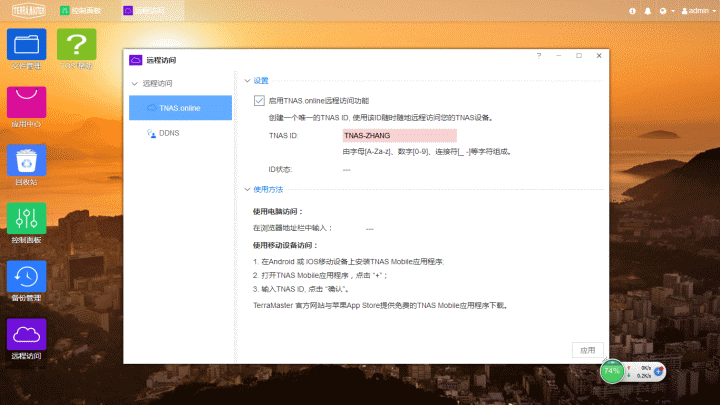This screenshot has width=720, height=405.
Task: Click the green 74% usage indicator
Action: click(x=612, y=371)
